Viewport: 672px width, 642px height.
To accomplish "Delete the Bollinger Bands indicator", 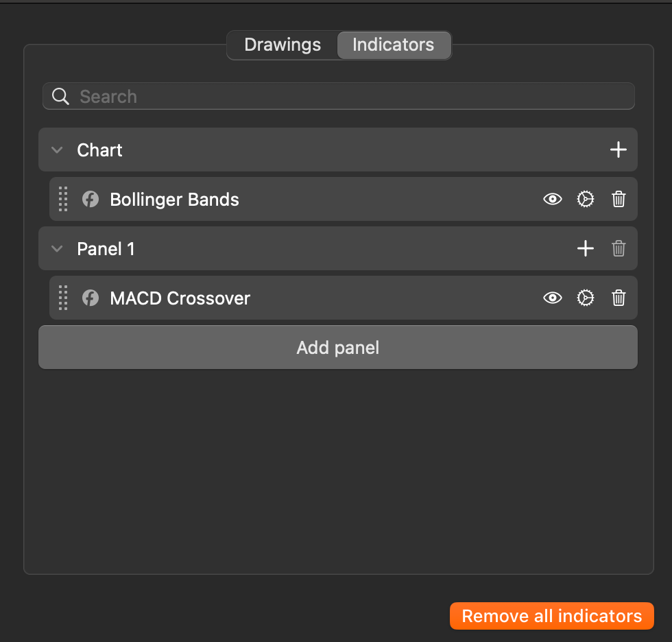I will click(619, 200).
